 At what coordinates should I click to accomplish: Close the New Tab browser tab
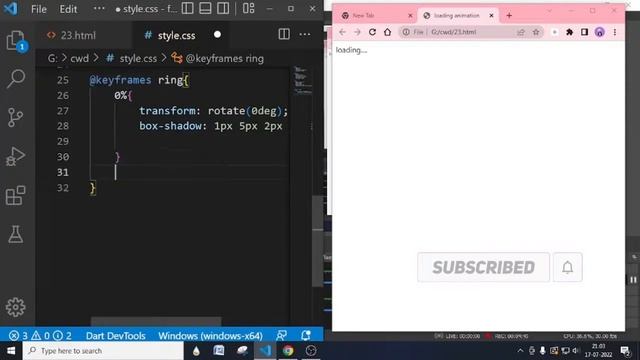tap(410, 16)
